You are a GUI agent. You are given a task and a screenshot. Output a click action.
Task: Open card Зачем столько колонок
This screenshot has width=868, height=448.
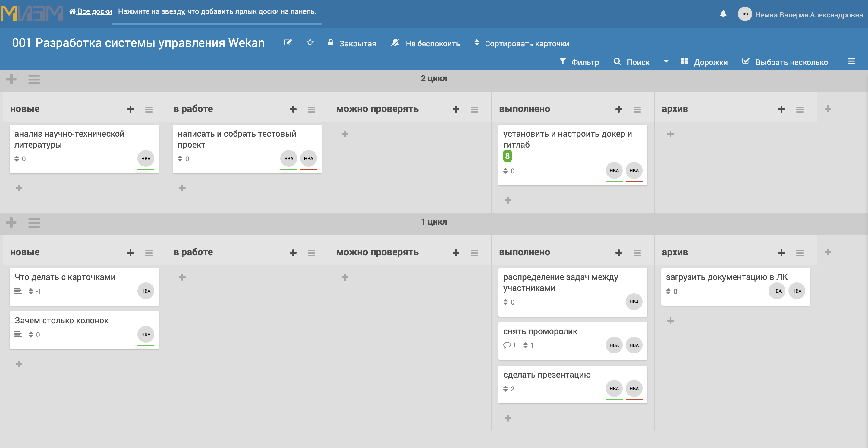point(84,330)
